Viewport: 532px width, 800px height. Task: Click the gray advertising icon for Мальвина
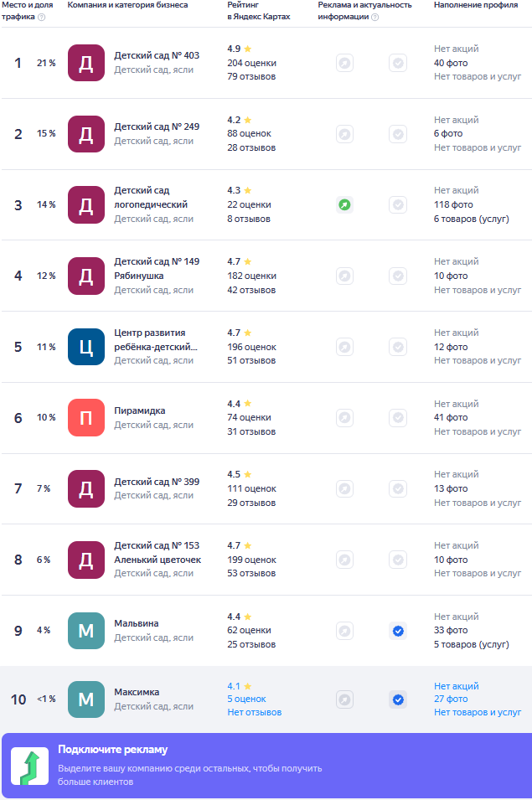pyautogui.click(x=345, y=631)
